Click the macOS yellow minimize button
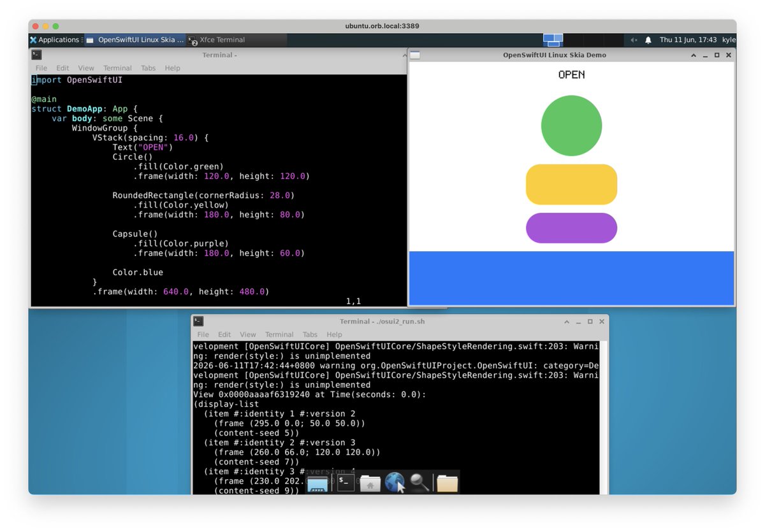 (45, 26)
